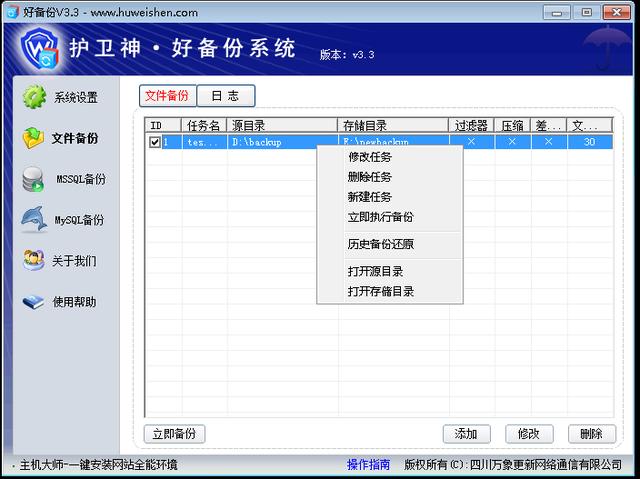Click the 差... column header

pos(549,125)
